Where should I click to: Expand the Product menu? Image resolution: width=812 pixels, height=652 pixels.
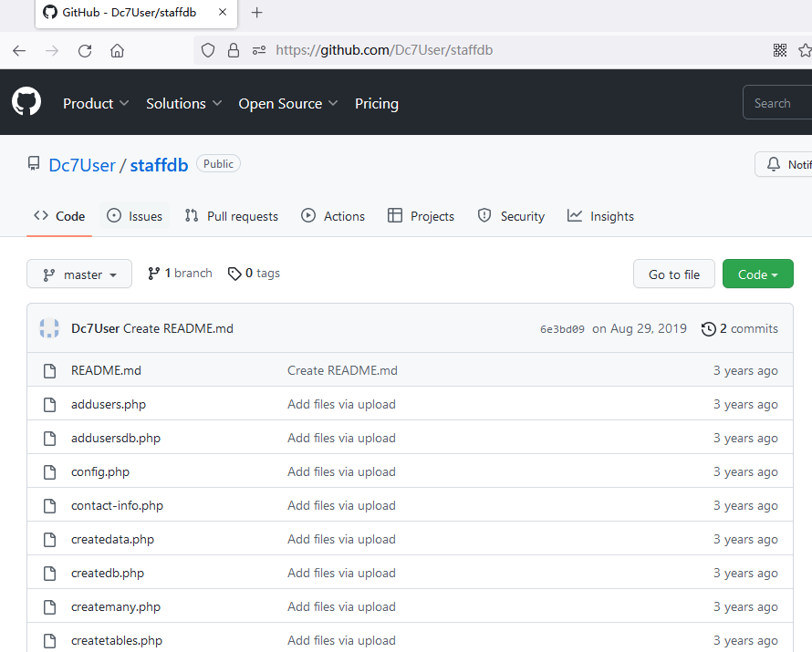click(96, 103)
